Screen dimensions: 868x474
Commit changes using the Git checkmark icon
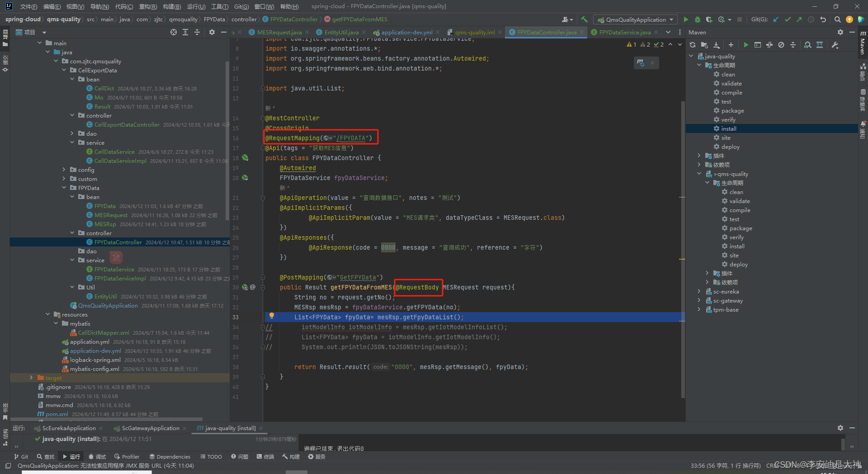[x=788, y=19]
